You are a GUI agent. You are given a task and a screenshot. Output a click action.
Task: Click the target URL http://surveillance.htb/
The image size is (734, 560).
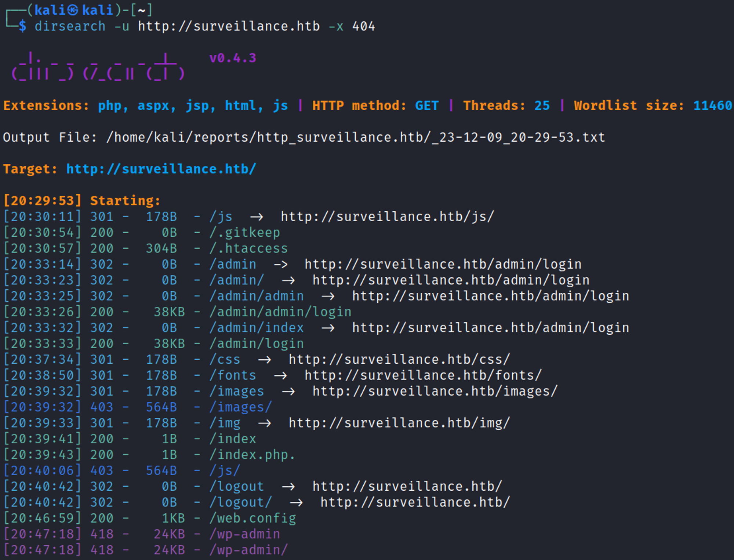[161, 169]
